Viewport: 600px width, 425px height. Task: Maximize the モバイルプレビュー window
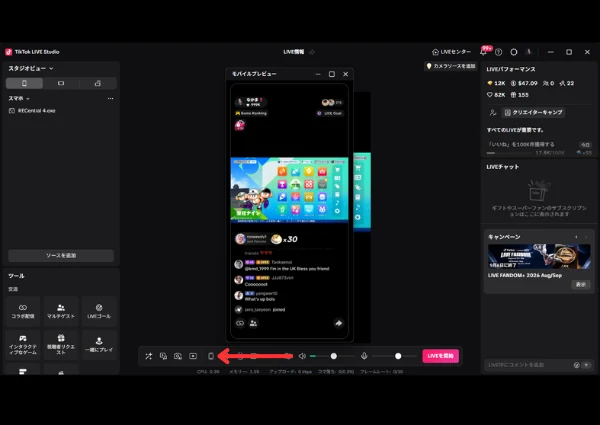coord(332,74)
